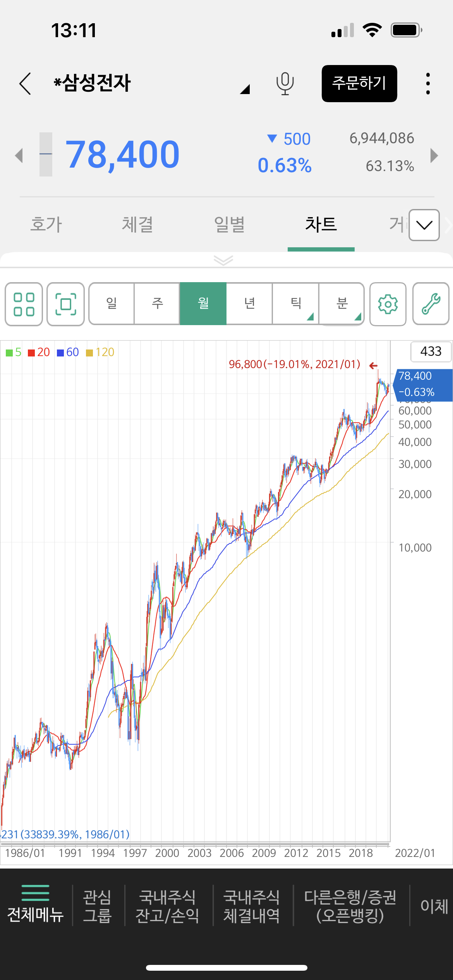Switch chart to fullscreen view icon

click(66, 304)
